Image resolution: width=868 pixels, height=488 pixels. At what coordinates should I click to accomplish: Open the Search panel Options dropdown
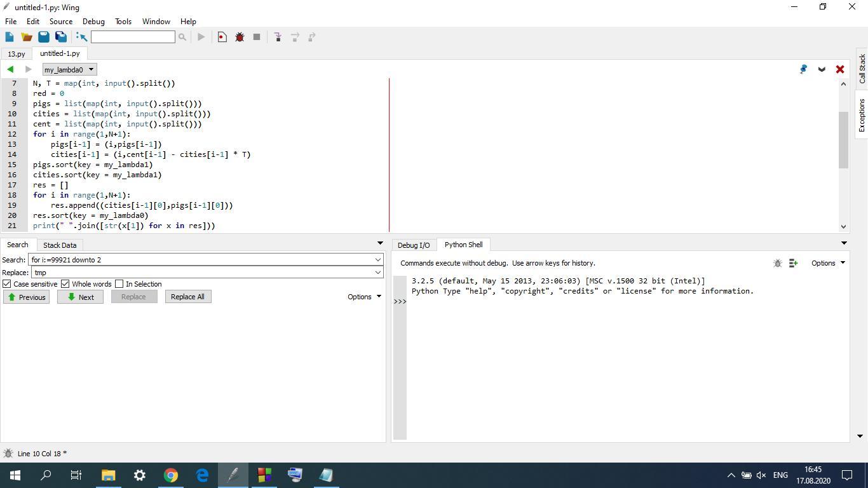[364, 297]
